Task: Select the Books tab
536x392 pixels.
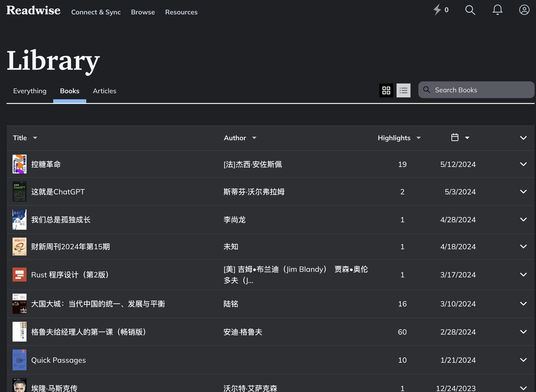Action: pos(69,91)
